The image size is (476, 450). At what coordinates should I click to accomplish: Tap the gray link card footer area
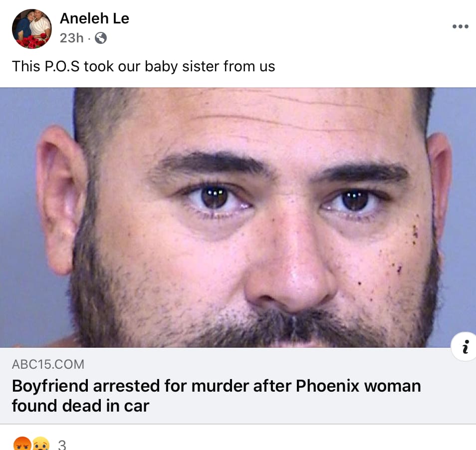[238, 386]
